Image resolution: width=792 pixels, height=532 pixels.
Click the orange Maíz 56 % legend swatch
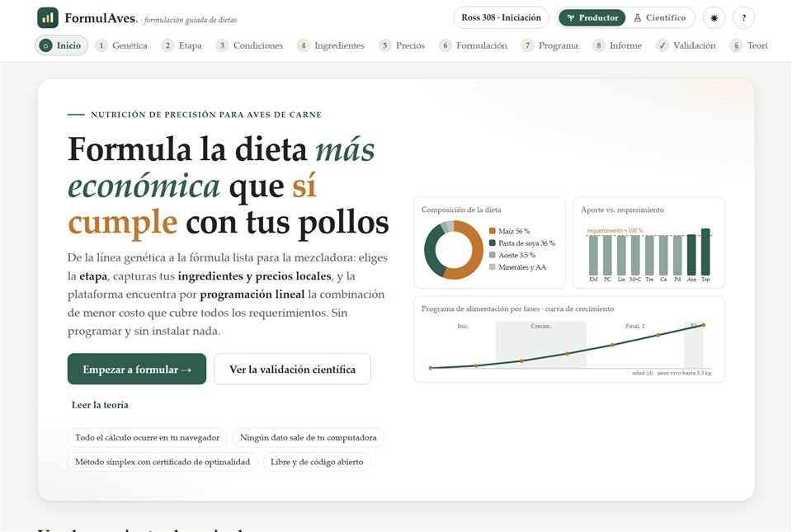coord(492,231)
